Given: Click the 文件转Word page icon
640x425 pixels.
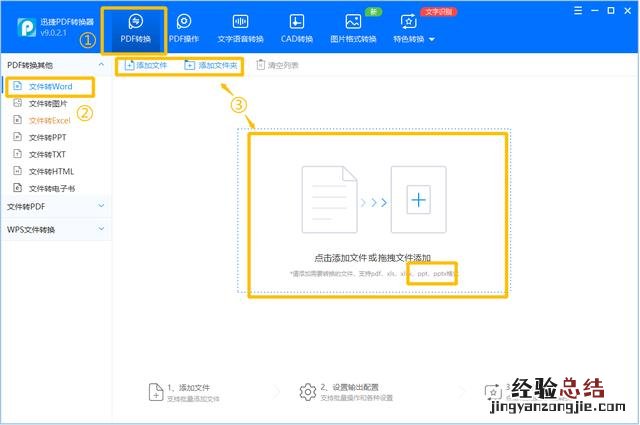Looking at the screenshot, I should click(x=18, y=86).
